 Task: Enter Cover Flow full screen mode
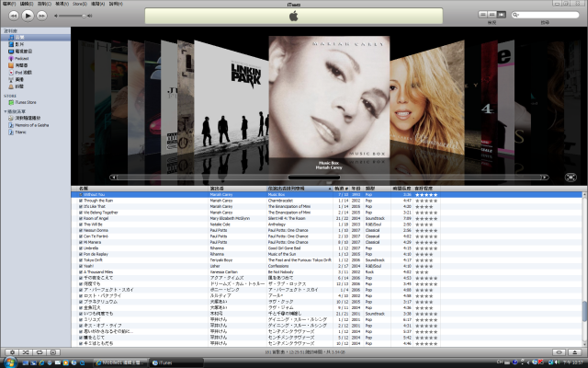click(571, 178)
